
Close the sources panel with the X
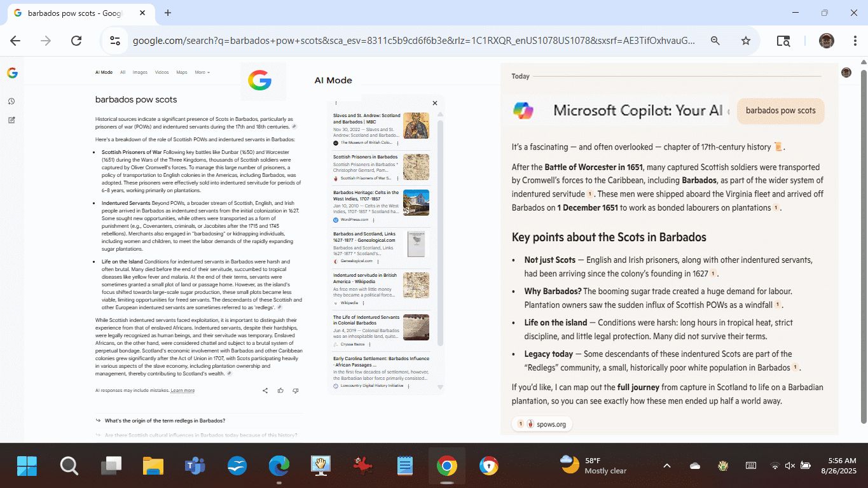[x=435, y=103]
